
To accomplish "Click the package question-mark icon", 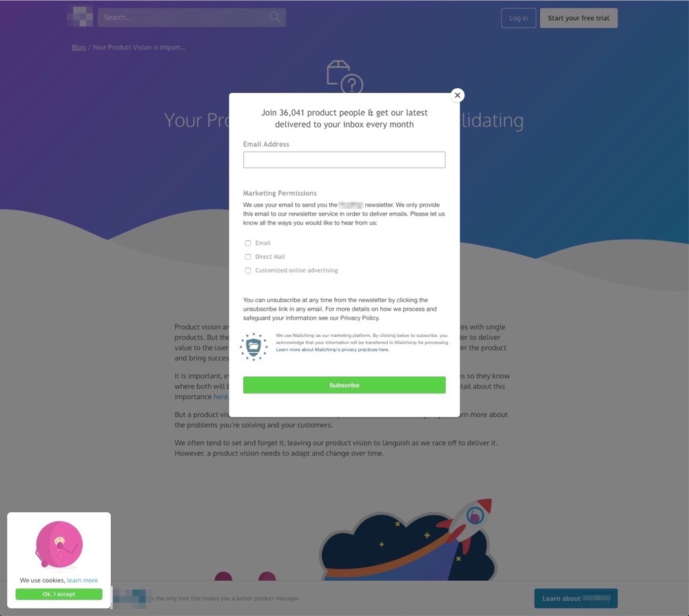I will (345, 76).
